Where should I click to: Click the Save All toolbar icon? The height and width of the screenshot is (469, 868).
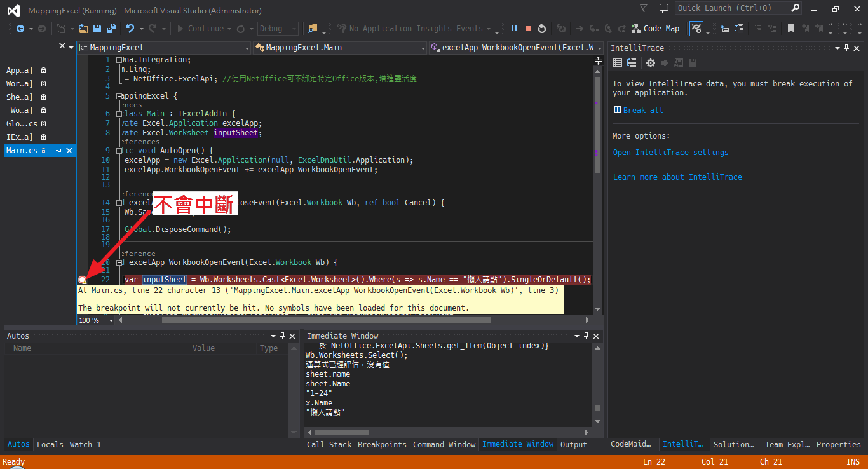(111, 29)
